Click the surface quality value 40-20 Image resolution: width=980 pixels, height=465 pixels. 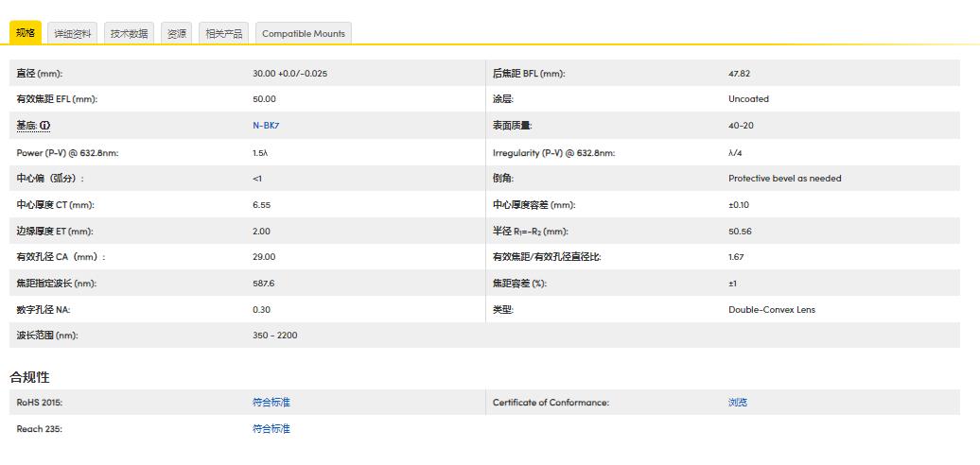click(742, 126)
